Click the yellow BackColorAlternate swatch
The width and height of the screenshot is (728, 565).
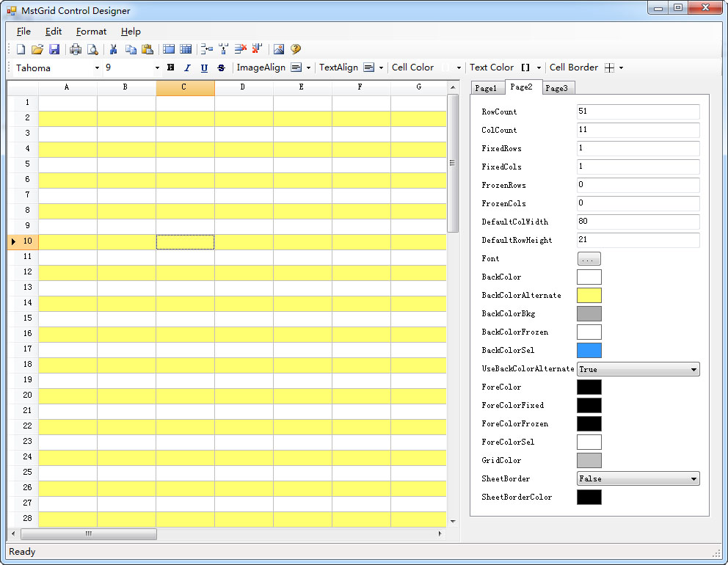click(589, 296)
